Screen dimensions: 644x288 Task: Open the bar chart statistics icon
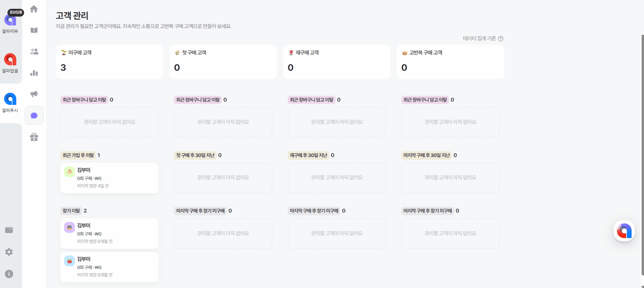coord(34,73)
